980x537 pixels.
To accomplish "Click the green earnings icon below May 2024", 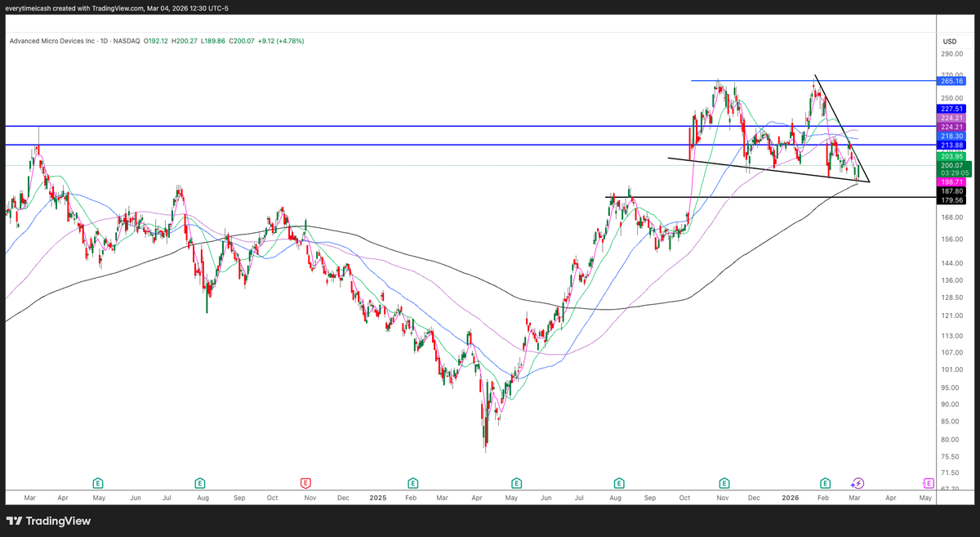I will click(x=98, y=483).
